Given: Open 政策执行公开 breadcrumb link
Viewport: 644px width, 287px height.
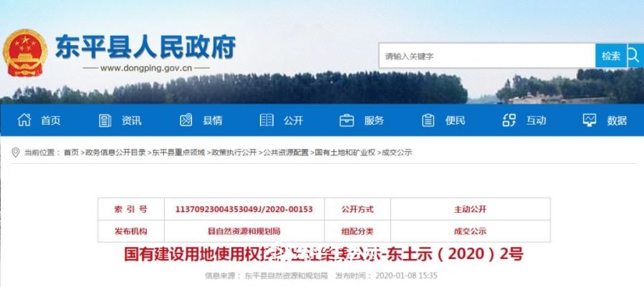Looking at the screenshot, I should (x=234, y=152).
